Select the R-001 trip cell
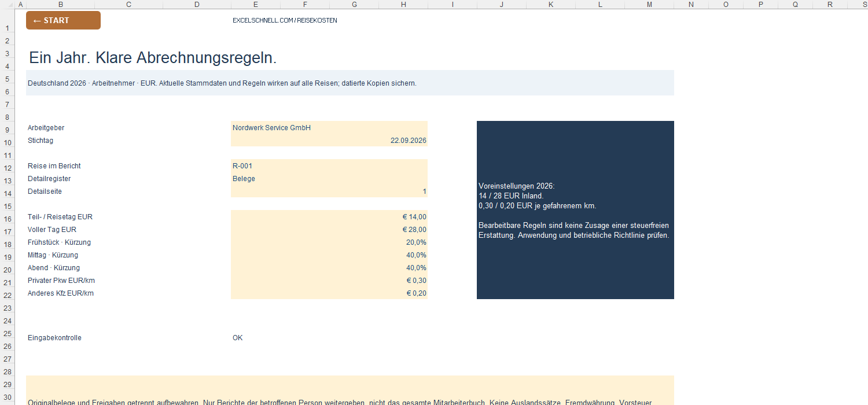Image resolution: width=868 pixels, height=405 pixels. pos(329,165)
